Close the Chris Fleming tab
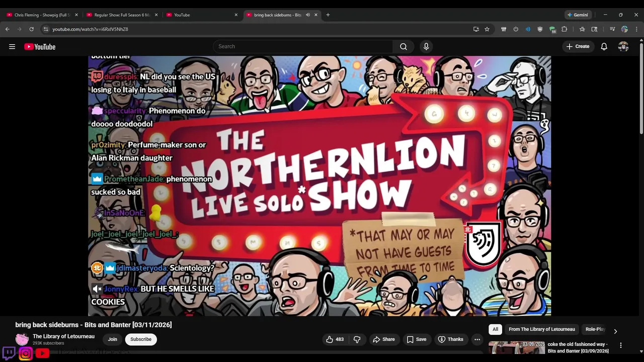644x362 pixels. coord(76,15)
